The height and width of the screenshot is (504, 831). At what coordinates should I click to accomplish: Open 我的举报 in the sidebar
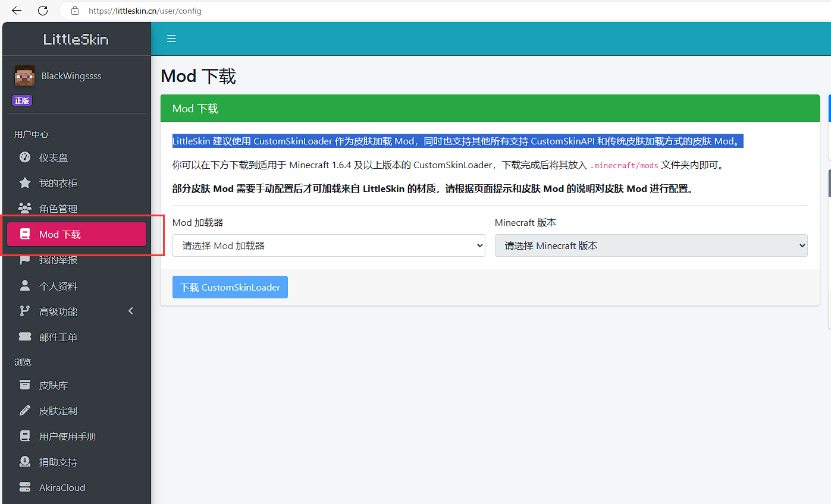tap(58, 260)
